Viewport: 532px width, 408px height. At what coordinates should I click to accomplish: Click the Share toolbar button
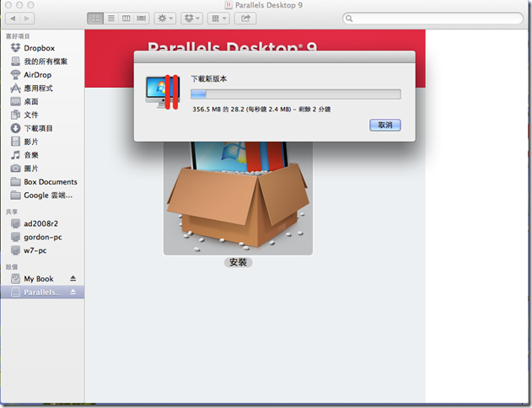point(245,19)
